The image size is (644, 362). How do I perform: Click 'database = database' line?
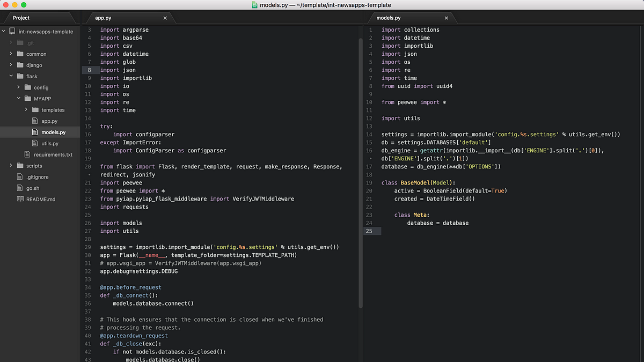[438, 223]
